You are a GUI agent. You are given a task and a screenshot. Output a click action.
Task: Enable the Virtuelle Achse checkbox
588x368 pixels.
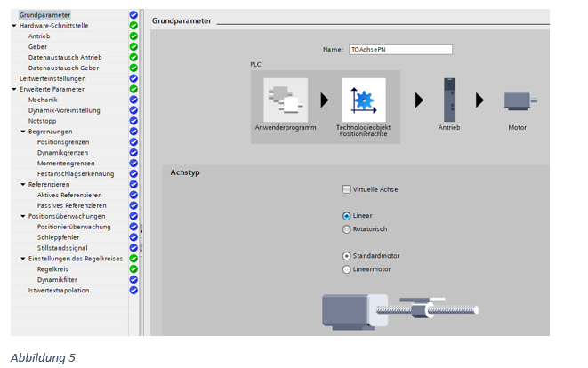(347, 189)
